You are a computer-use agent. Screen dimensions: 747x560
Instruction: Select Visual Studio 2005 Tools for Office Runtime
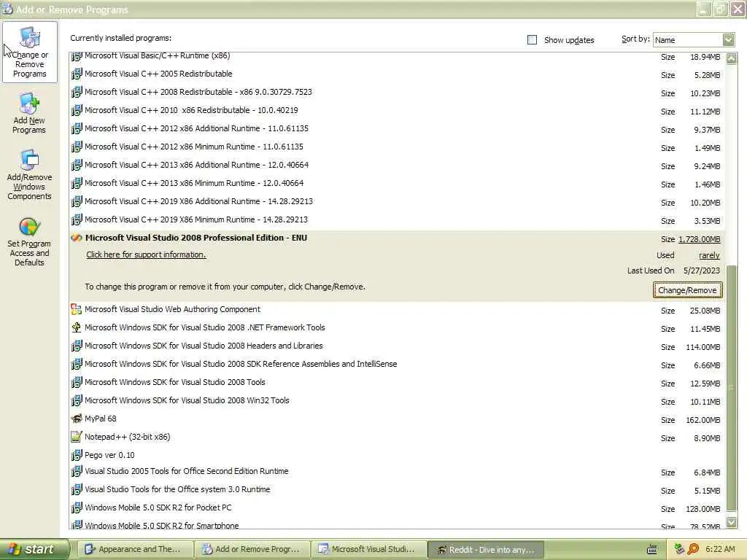[398, 472]
